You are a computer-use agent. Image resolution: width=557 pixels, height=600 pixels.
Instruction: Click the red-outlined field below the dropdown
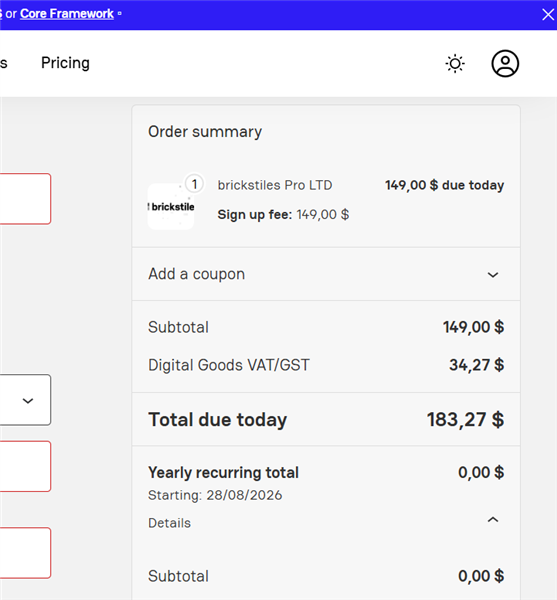[x=25, y=466]
